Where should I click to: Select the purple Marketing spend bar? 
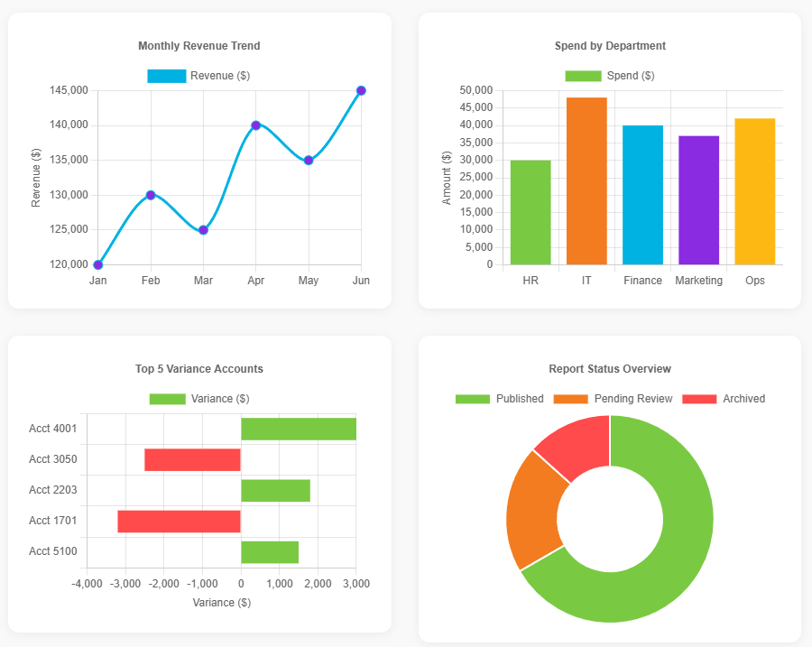(x=698, y=200)
